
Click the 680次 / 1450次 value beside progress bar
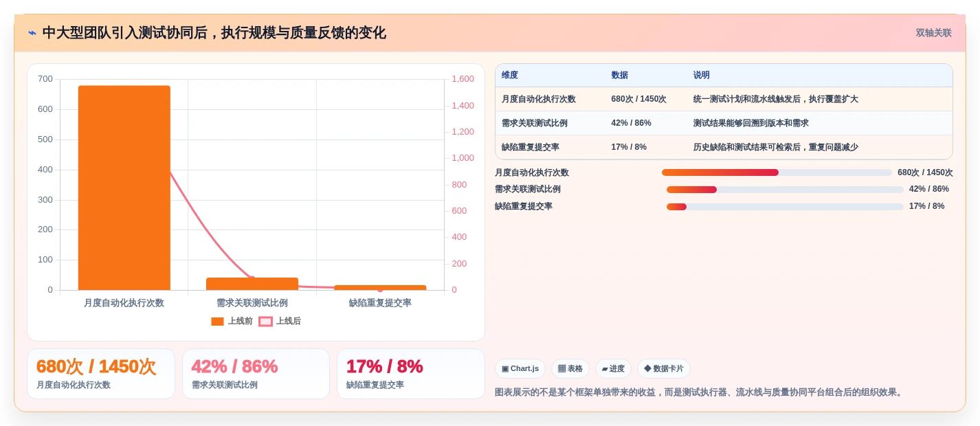click(925, 172)
